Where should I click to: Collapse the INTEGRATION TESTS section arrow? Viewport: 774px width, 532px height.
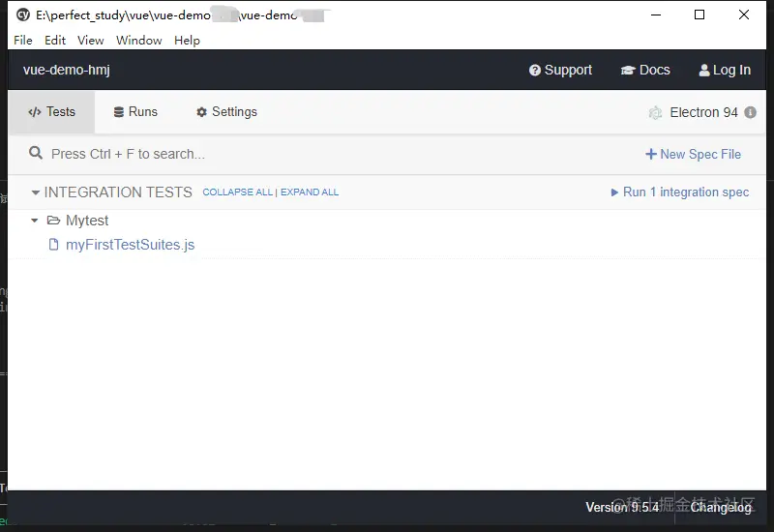click(x=36, y=192)
